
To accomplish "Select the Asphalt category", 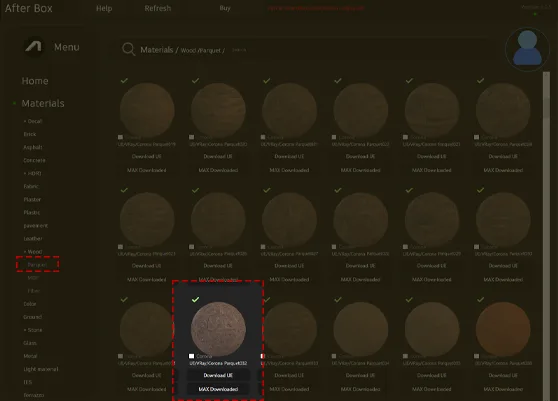I will click(x=33, y=147).
